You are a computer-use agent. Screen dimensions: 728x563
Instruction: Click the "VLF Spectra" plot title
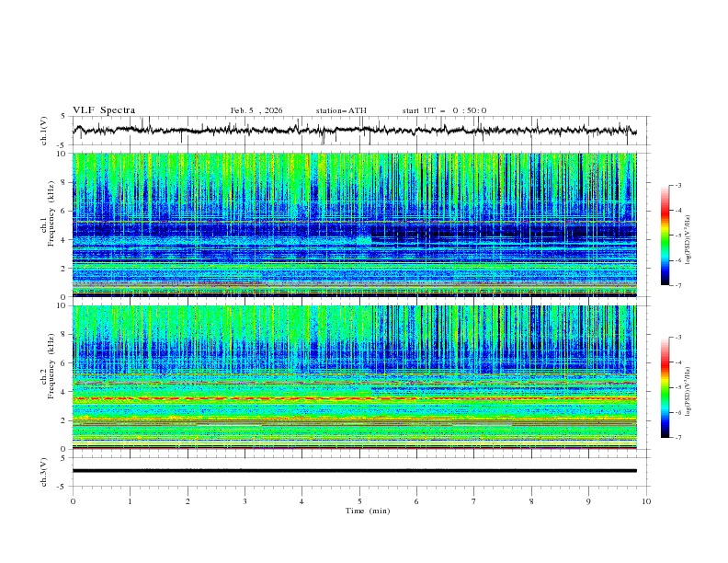[x=104, y=110]
